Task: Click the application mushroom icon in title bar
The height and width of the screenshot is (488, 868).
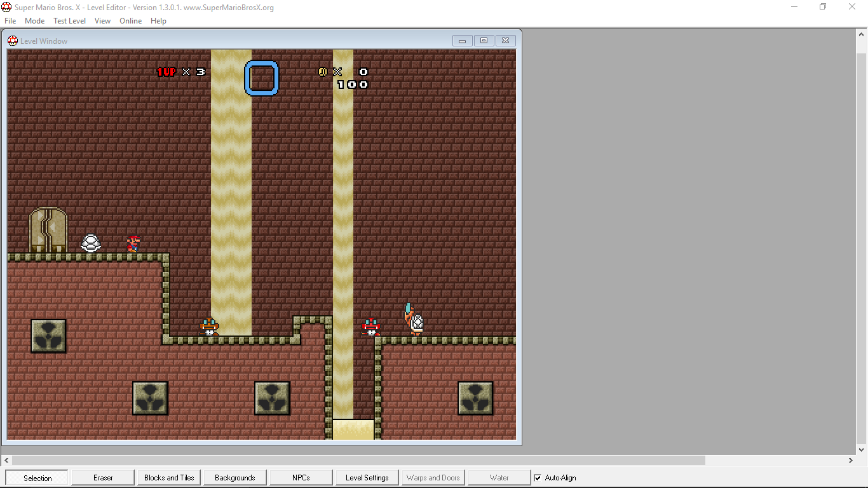Action: [x=6, y=8]
